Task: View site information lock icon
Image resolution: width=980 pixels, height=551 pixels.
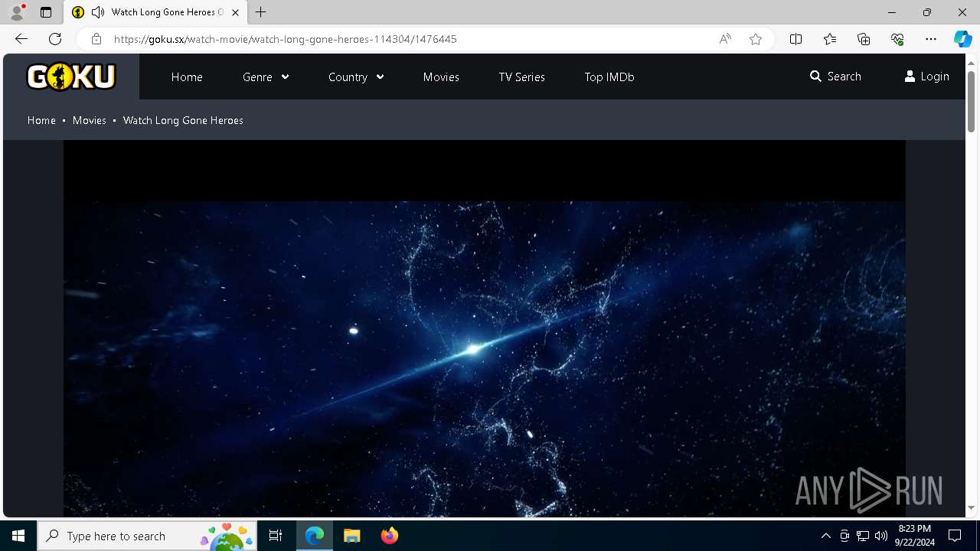Action: [96, 39]
